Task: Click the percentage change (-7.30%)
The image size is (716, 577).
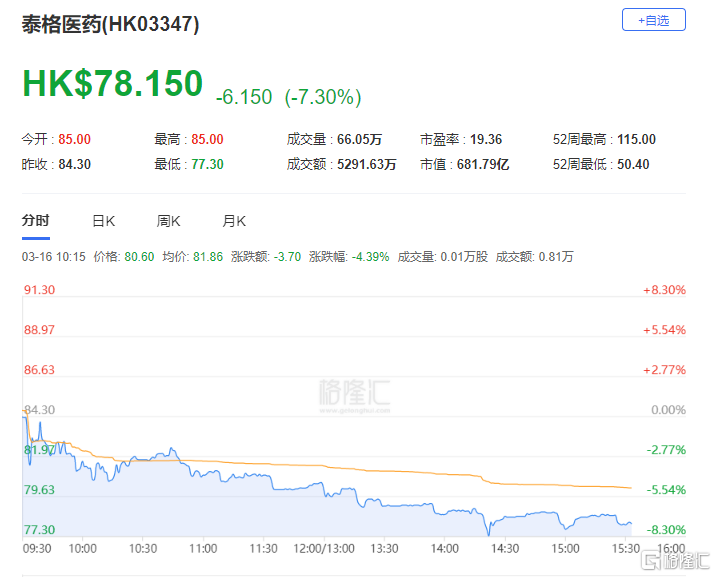Action: pos(323,97)
